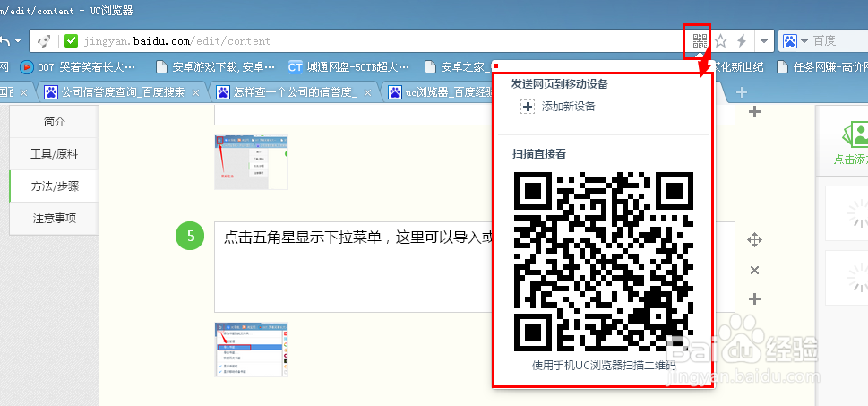Screen dimensions: 868x406
Task: Close the 公司信誉度查询_百度搜索 tab
Action: tap(195, 92)
